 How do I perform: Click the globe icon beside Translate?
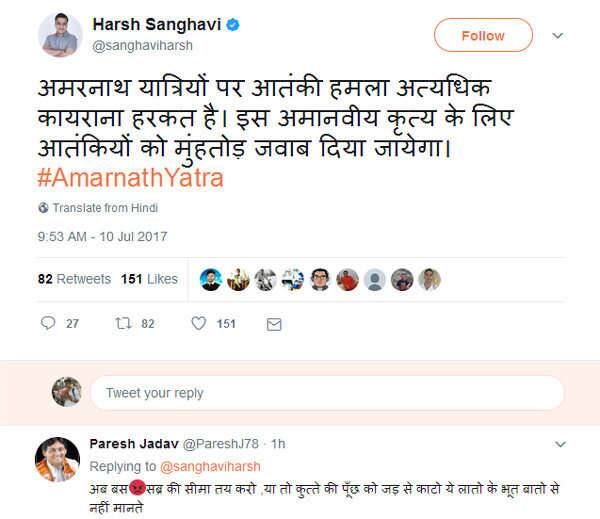click(x=43, y=208)
